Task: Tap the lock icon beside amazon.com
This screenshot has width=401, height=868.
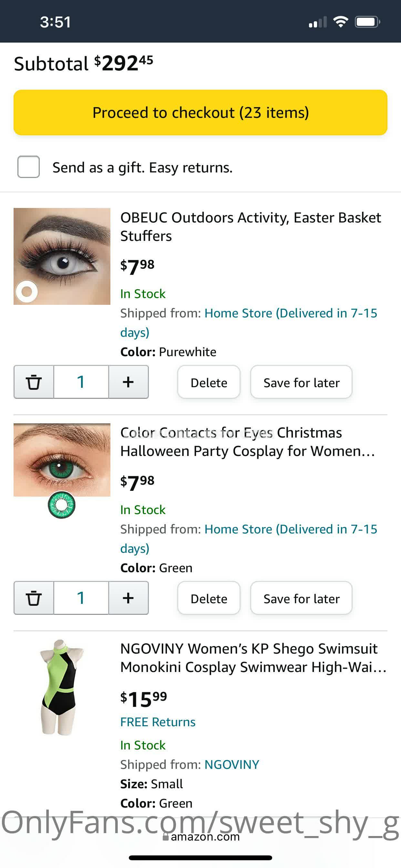Action: (165, 837)
